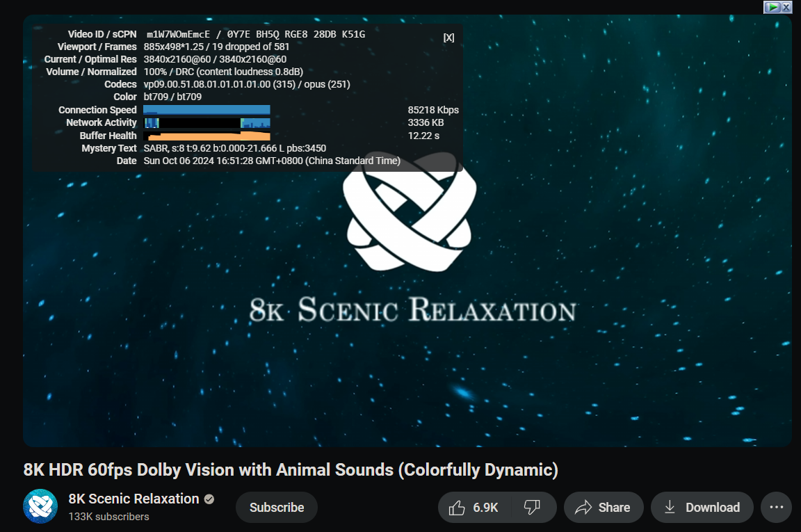This screenshot has width=801, height=532.
Task: Subscribe to 8K Scenic Relaxation
Action: 276,508
